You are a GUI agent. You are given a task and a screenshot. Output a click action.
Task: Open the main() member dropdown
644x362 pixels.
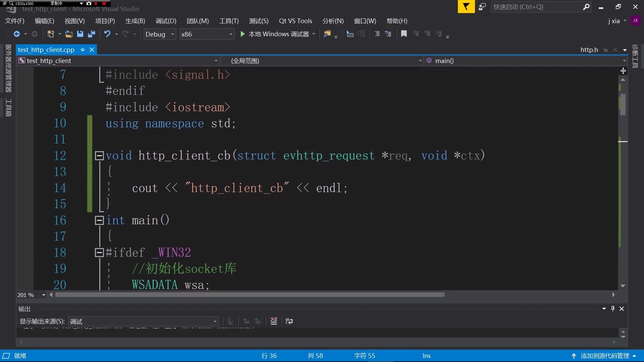526,61
